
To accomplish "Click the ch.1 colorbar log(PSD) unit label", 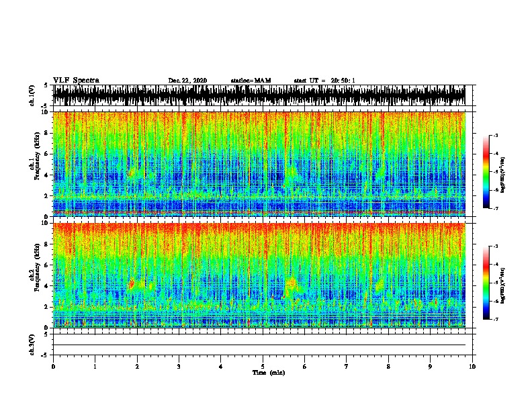I will (x=503, y=175).
